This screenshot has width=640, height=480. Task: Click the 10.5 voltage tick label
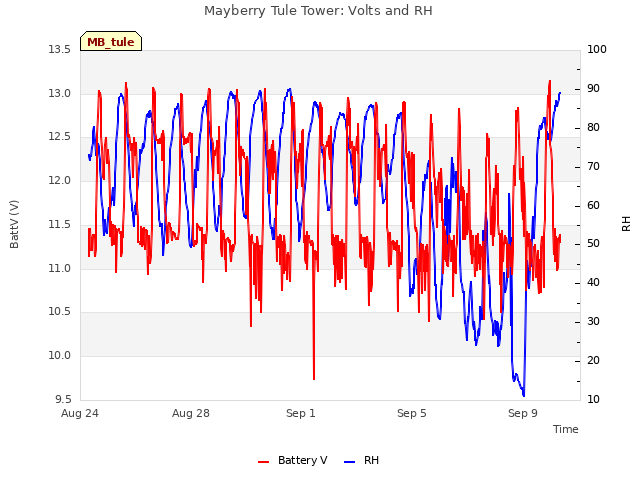click(60, 311)
